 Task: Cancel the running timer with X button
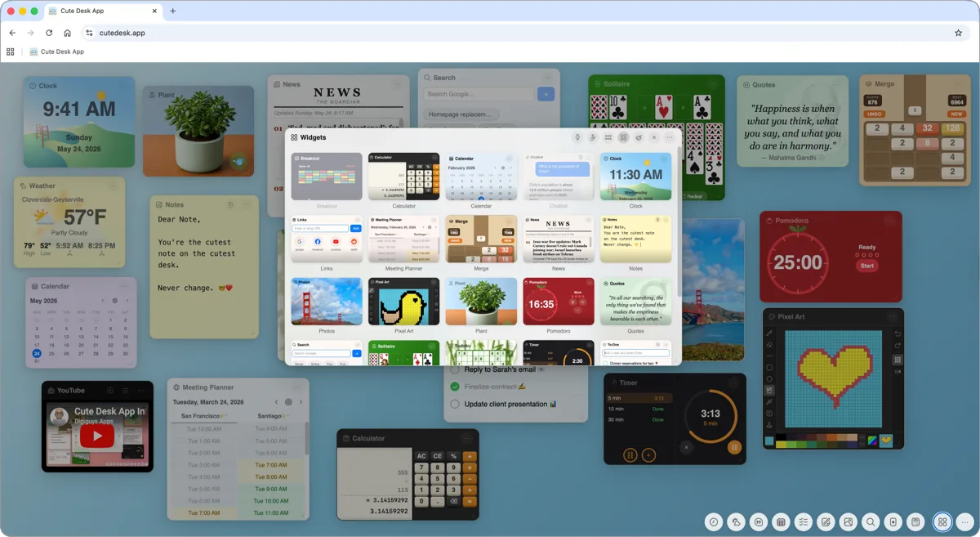tap(686, 447)
